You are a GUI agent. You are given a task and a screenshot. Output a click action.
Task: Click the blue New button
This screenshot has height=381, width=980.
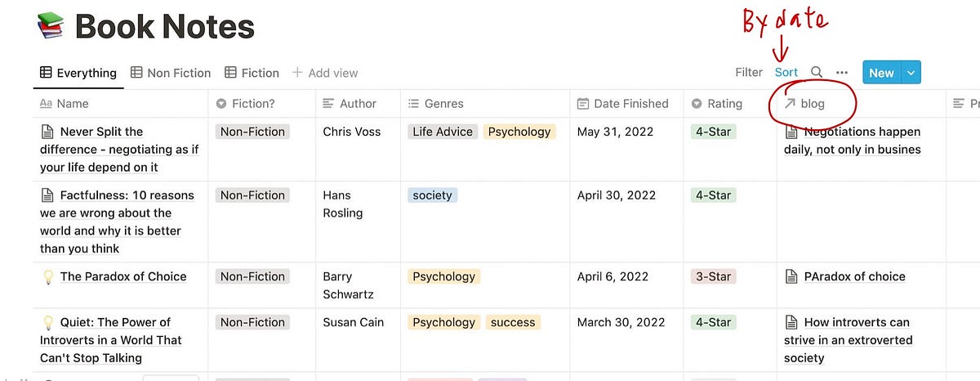881,73
